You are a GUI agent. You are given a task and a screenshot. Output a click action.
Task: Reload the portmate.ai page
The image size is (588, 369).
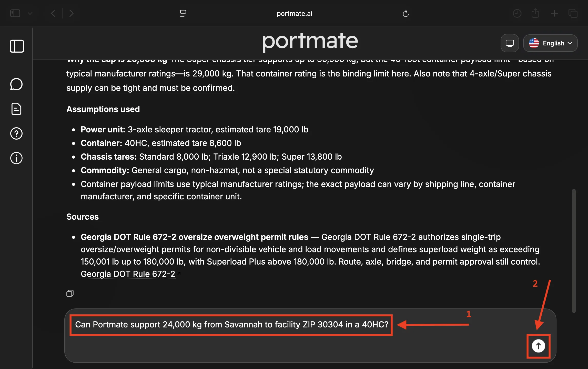click(405, 13)
